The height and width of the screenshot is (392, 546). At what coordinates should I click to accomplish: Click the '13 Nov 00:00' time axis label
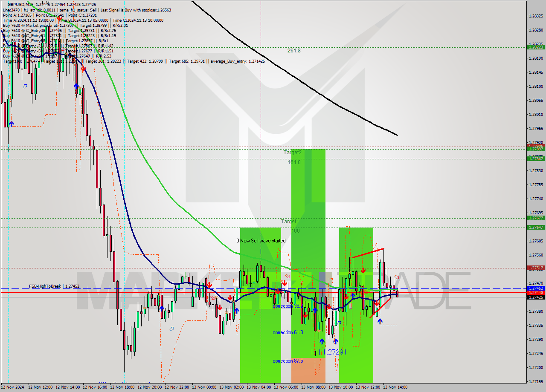204,387
